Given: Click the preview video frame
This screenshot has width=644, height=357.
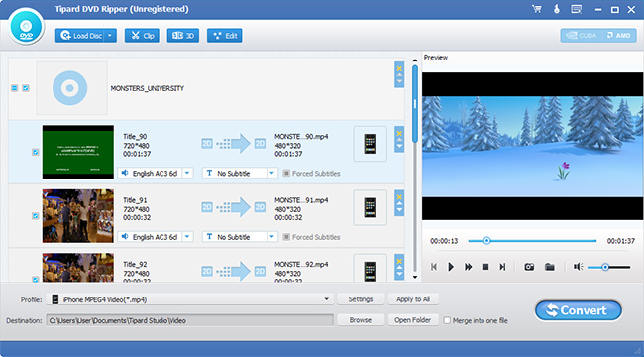Looking at the screenshot, I should (532, 146).
